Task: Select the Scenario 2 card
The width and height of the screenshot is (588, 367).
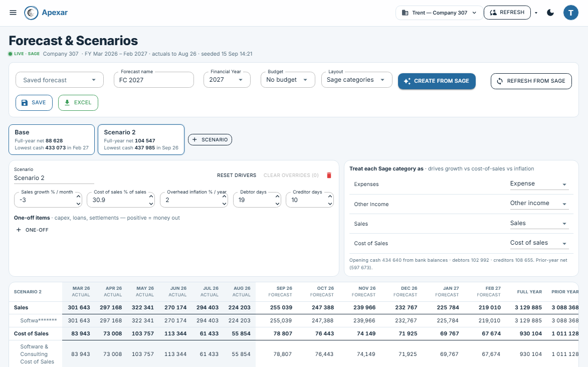Action: coord(141,139)
